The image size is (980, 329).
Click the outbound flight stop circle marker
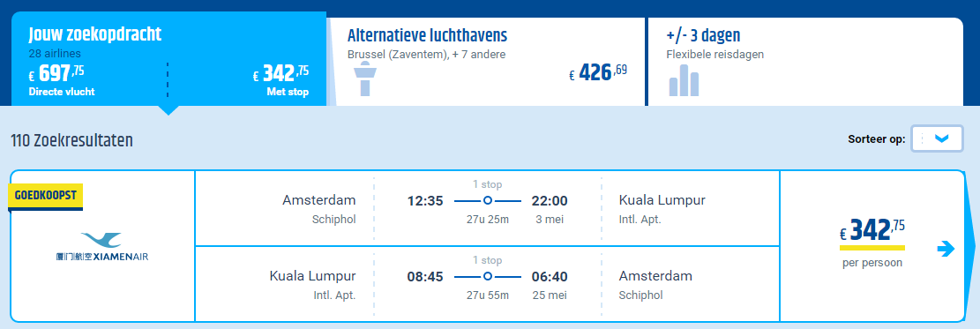pos(488,201)
